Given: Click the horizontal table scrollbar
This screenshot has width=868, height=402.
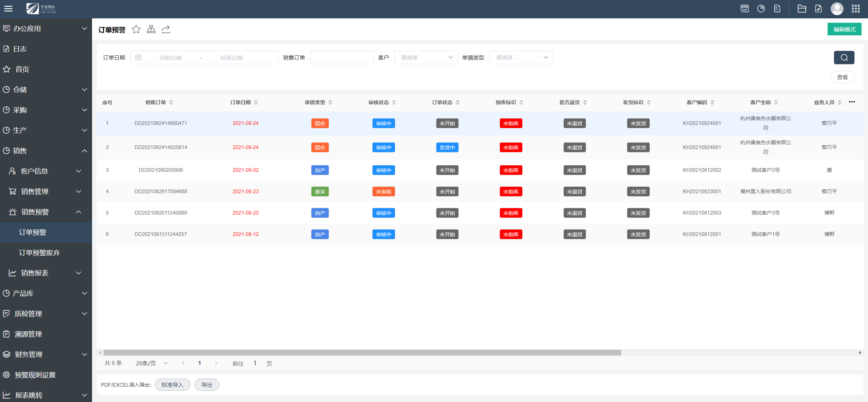Looking at the screenshot, I should 362,353.
